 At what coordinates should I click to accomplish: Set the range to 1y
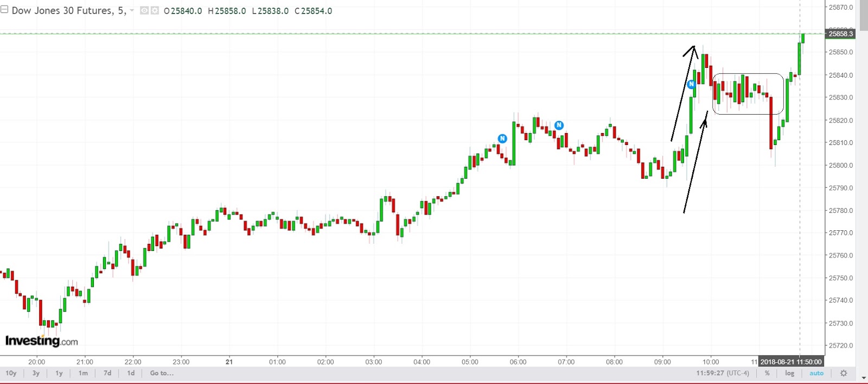coord(59,373)
